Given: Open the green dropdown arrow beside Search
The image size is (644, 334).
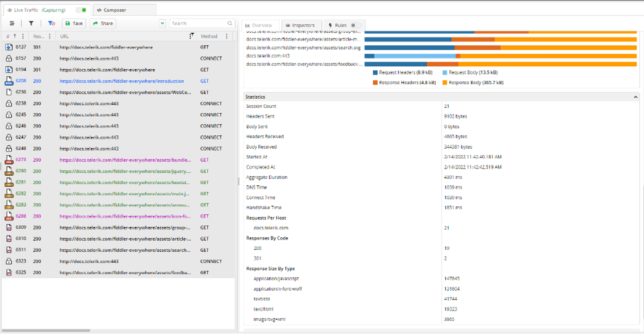Looking at the screenshot, I should tap(162, 23).
